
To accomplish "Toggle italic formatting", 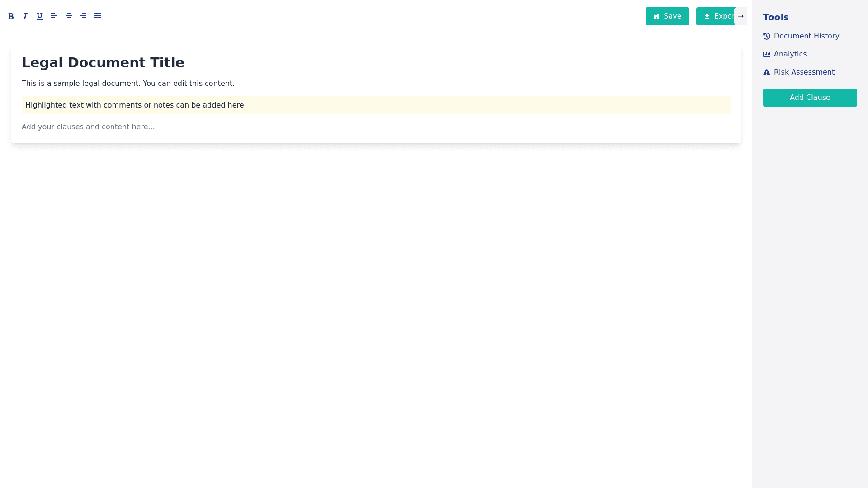I will [x=25, y=16].
